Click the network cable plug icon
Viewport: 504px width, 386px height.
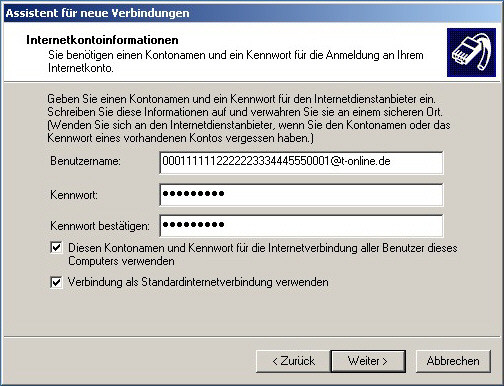(471, 52)
